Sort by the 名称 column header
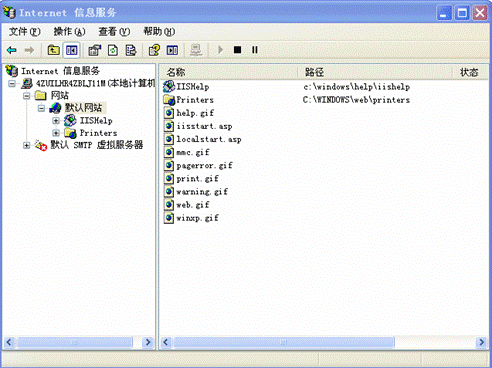The image size is (492, 368). [228, 72]
